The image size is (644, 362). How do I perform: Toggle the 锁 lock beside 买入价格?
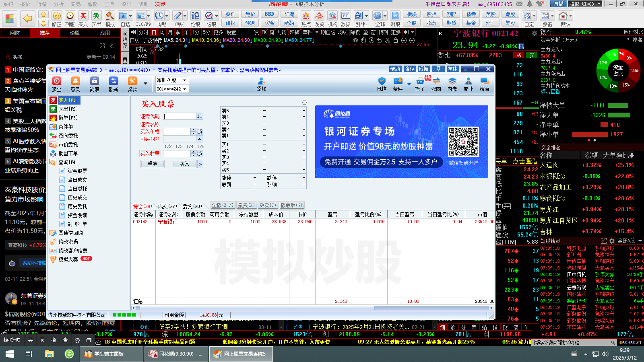tap(200, 132)
